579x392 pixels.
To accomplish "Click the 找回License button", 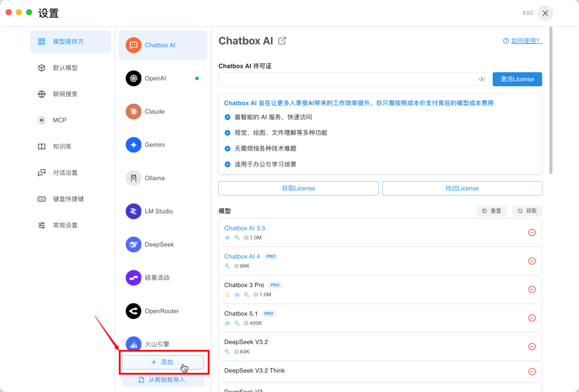I will (x=462, y=188).
